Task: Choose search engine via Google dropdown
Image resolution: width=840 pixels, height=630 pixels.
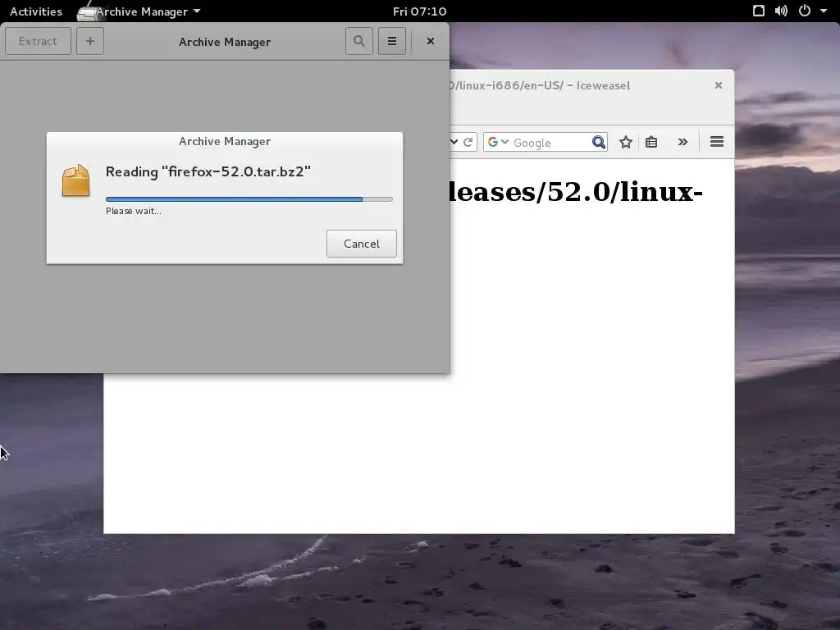Action: (498, 142)
